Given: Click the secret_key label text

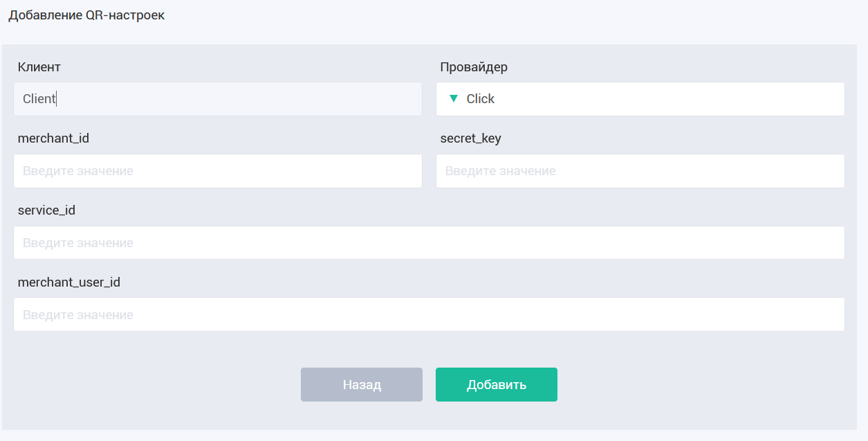Looking at the screenshot, I should point(471,138).
